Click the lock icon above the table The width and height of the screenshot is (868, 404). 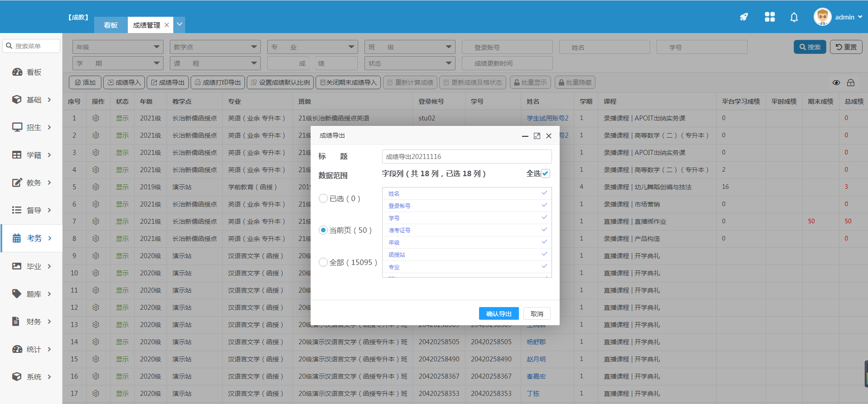point(851,82)
